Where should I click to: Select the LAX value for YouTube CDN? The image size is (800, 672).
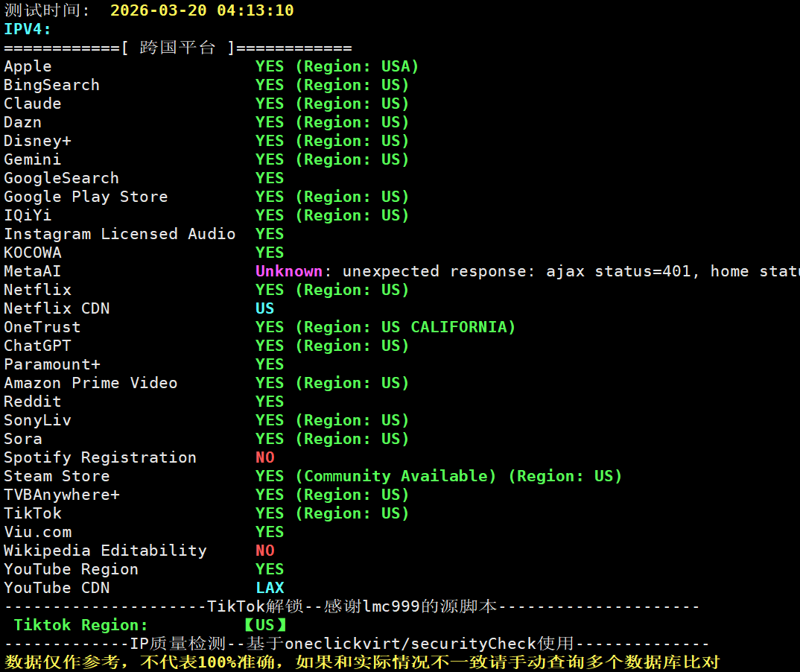coord(270,588)
